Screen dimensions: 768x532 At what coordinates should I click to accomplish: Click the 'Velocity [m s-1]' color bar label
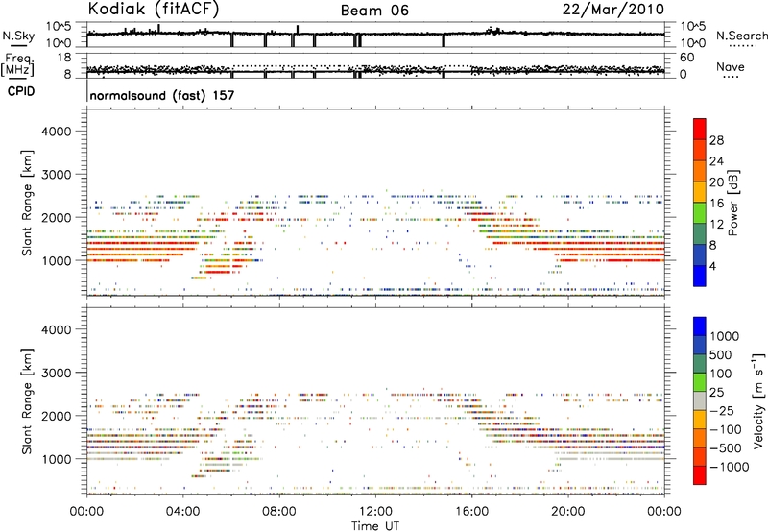point(758,400)
